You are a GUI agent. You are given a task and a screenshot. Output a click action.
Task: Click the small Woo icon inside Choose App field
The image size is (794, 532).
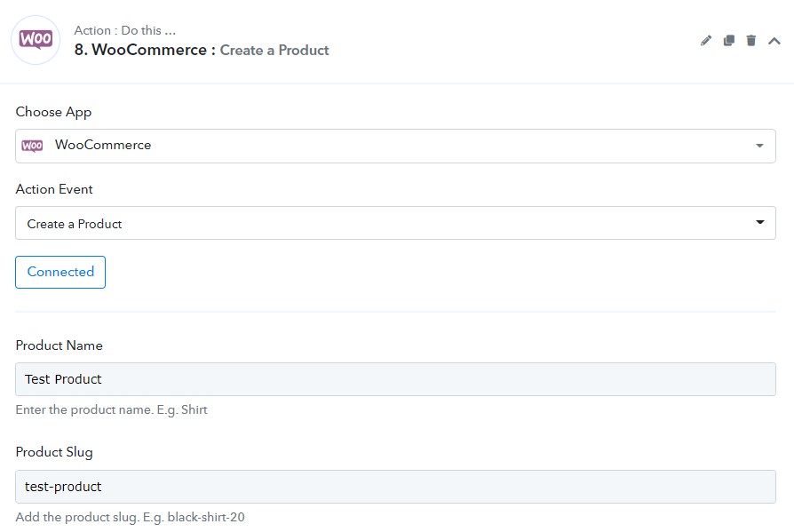tap(32, 146)
